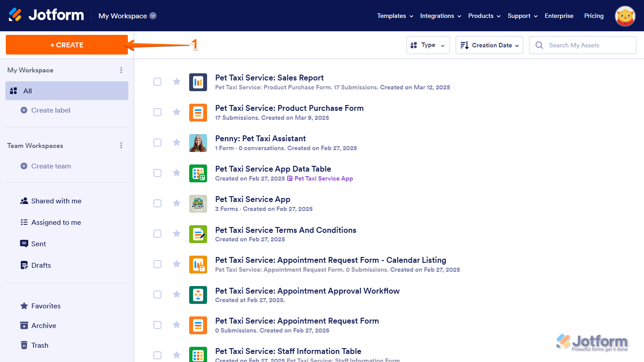Expand the Products menu
The width and height of the screenshot is (644, 362).
[x=484, y=16]
